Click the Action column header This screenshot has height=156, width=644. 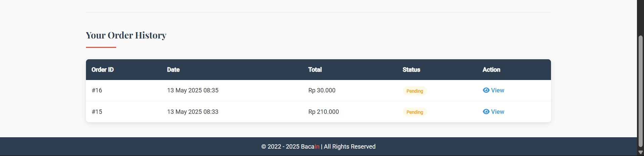pos(491,70)
